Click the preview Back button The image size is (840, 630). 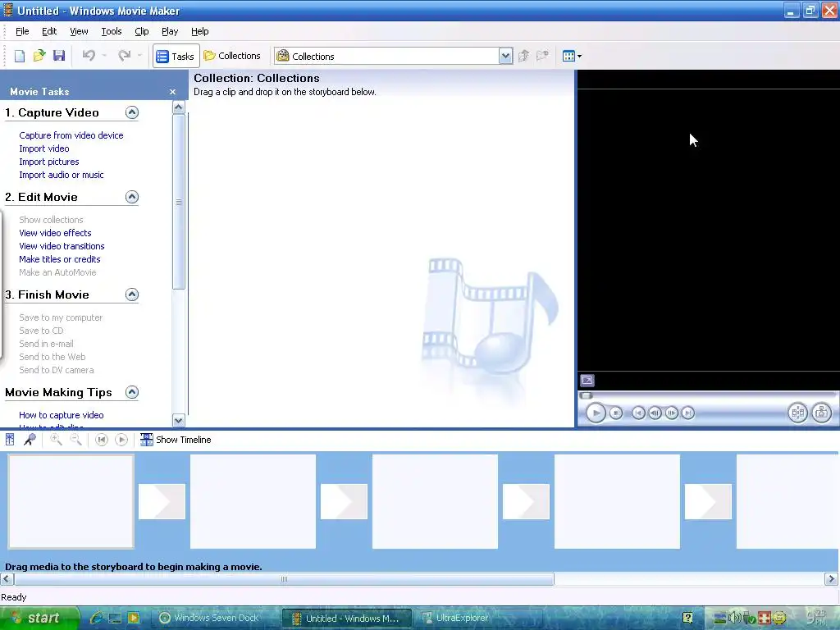click(x=638, y=413)
